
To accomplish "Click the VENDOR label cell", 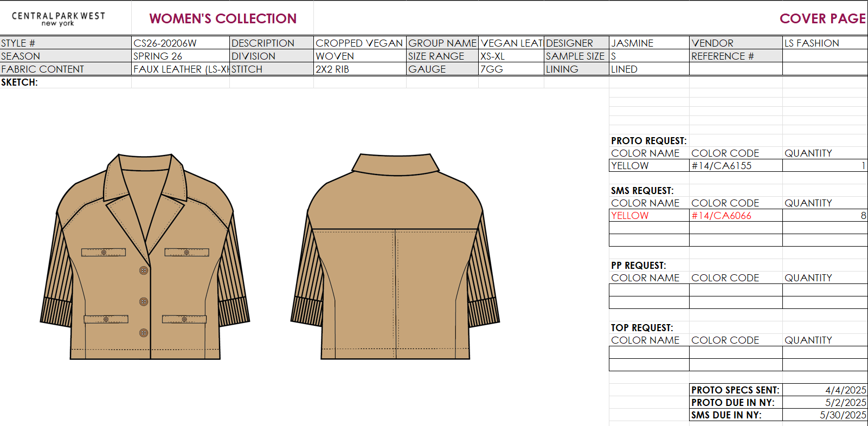I will pyautogui.click(x=736, y=43).
